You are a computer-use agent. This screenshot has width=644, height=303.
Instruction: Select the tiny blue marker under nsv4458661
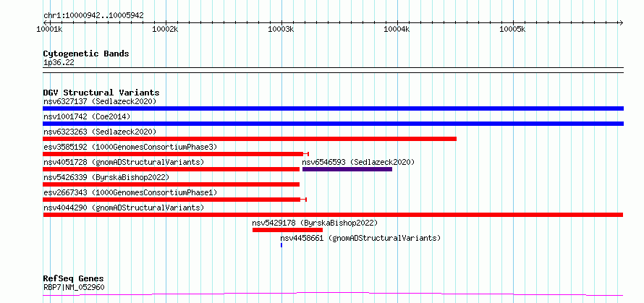pyautogui.click(x=281, y=245)
